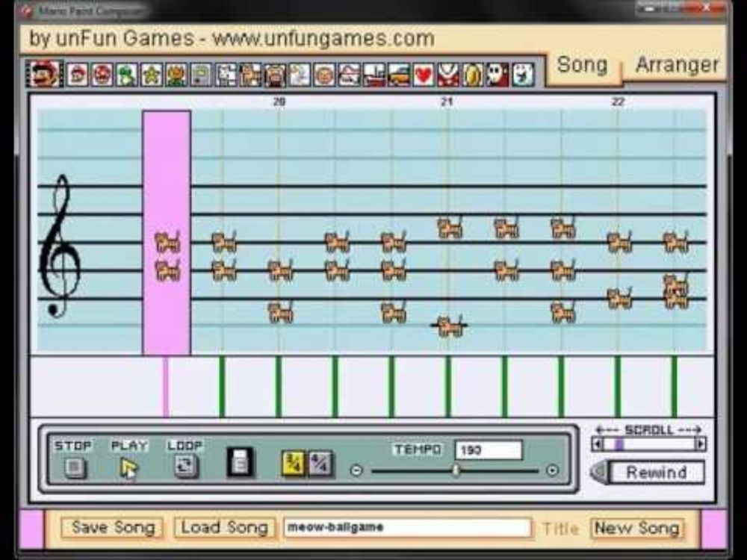
Task: Click the dark eraser-style icon beside Loop
Action: [241, 462]
